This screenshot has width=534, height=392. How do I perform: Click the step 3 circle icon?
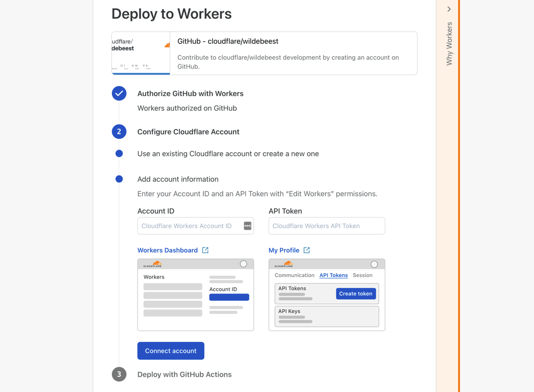(119, 374)
